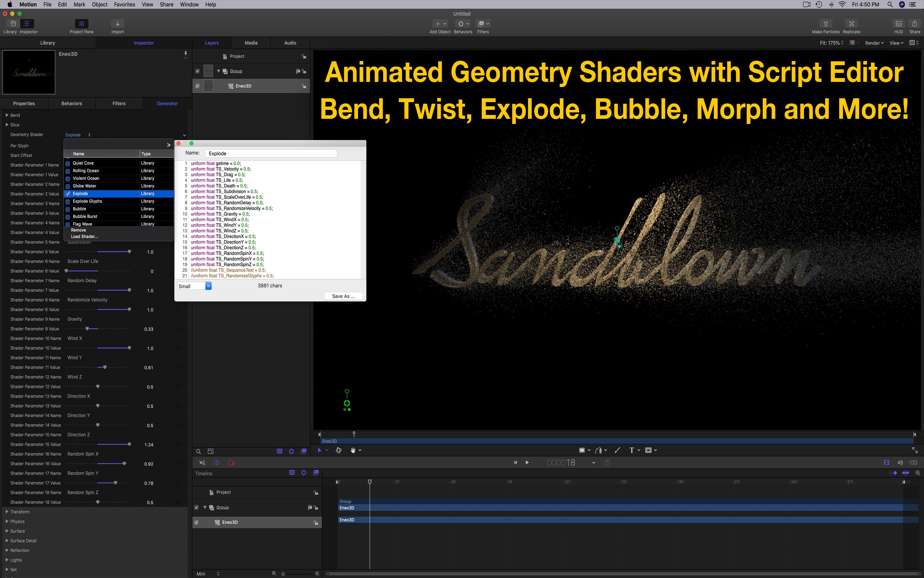Viewport: 924px width, 578px height.
Task: Click the Save As ... button
Action: [343, 296]
